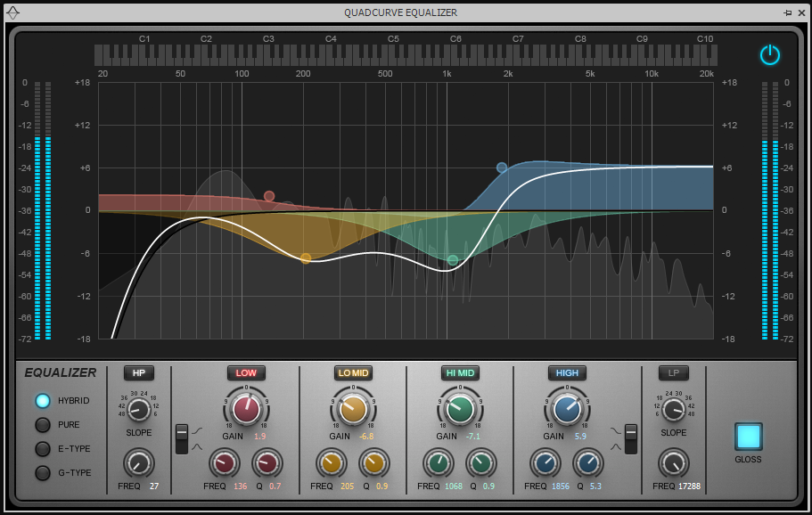Click the HIGH band Q knob
The height and width of the screenshot is (515, 812).
pyautogui.click(x=588, y=463)
